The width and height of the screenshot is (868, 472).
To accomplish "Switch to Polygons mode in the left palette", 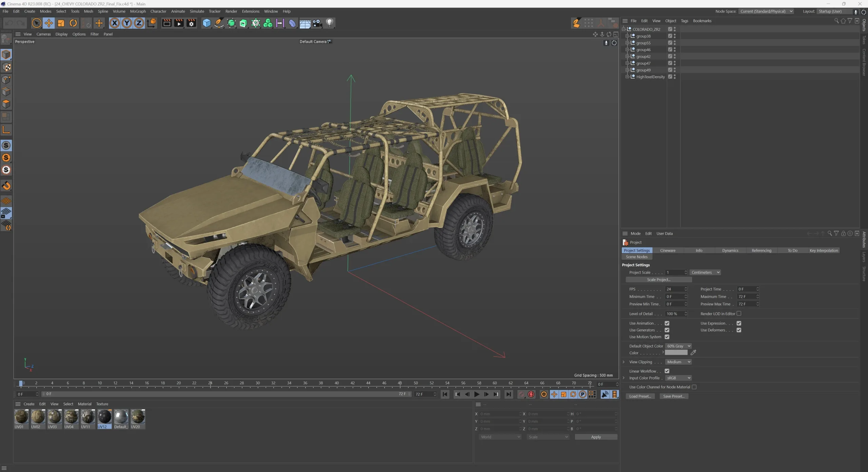I will pos(6,104).
